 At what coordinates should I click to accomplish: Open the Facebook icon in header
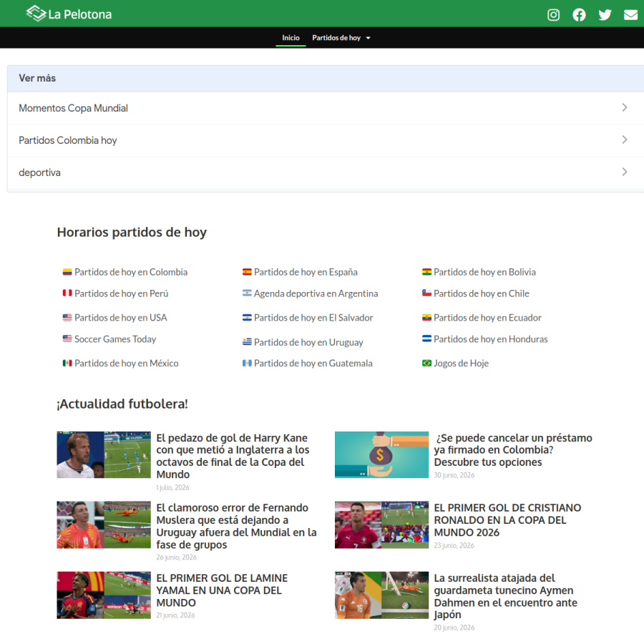[579, 15]
